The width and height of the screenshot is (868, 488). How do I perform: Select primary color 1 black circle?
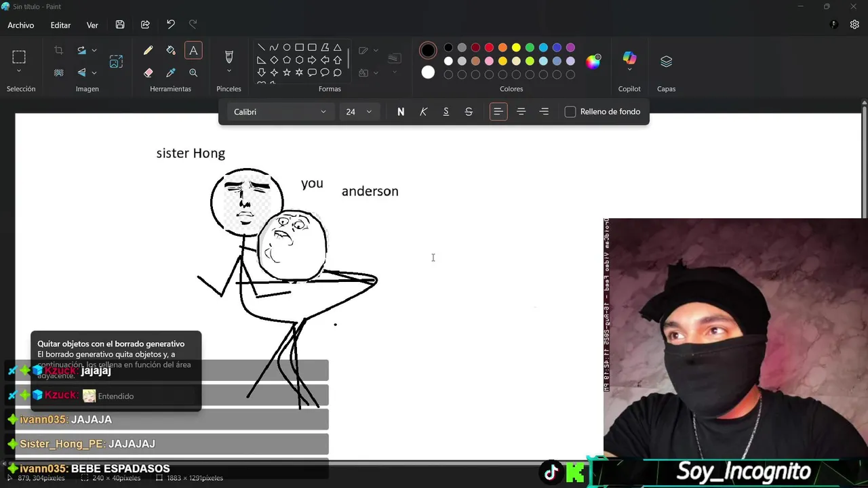(428, 50)
